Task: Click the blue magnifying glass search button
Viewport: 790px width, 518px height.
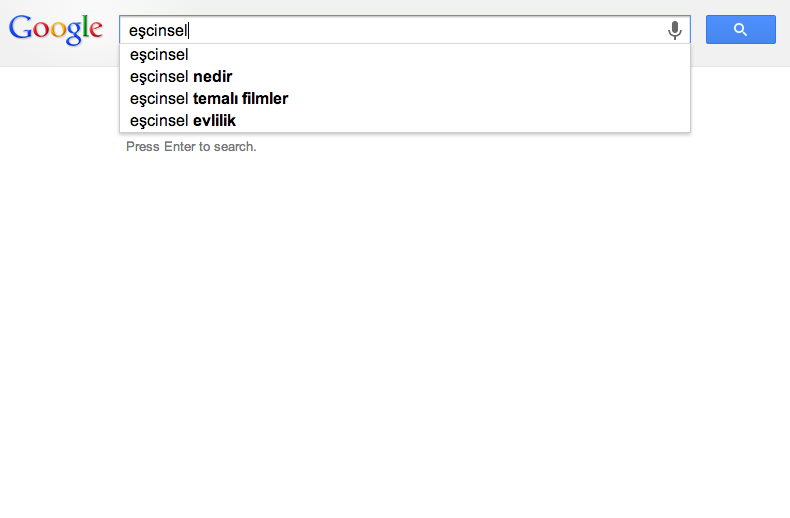Action: click(741, 29)
